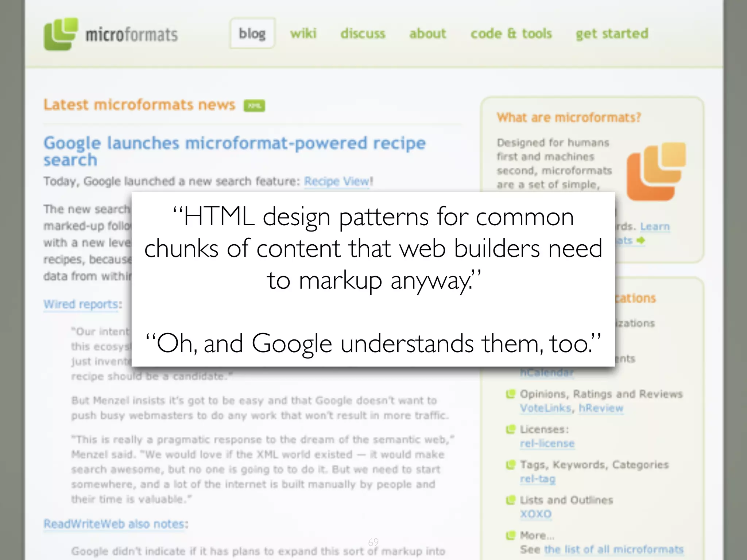Open the rel-license link
Screen dimensions: 747x560
[547, 444]
